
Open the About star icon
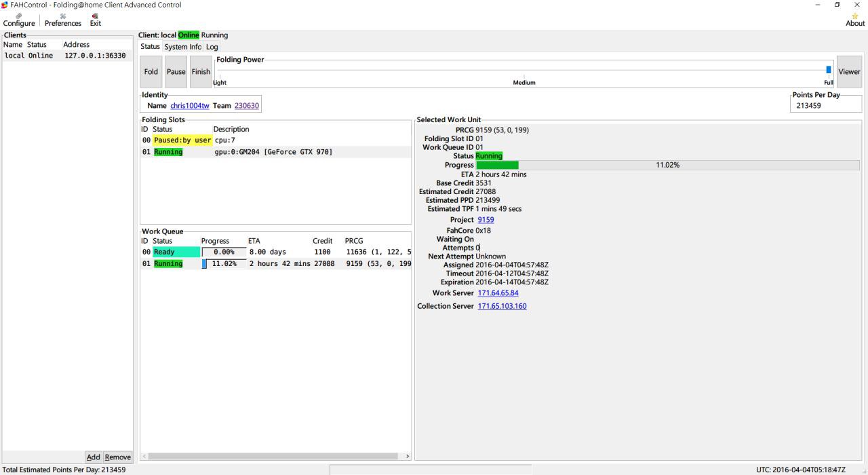(x=855, y=20)
